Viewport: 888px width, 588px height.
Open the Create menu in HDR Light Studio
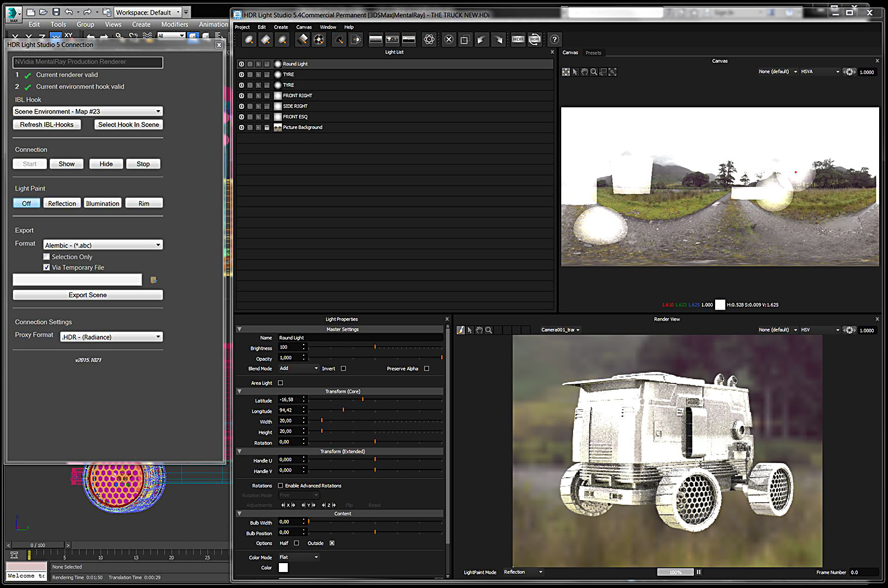(x=281, y=27)
